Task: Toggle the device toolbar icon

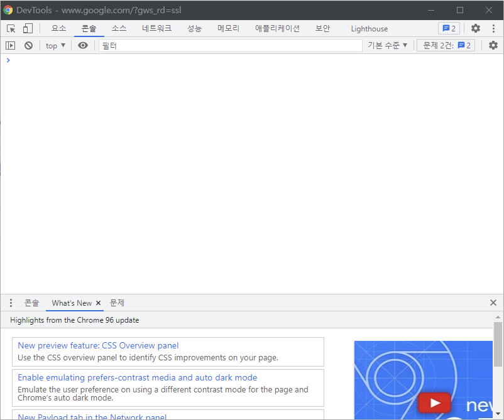Action: [28, 29]
